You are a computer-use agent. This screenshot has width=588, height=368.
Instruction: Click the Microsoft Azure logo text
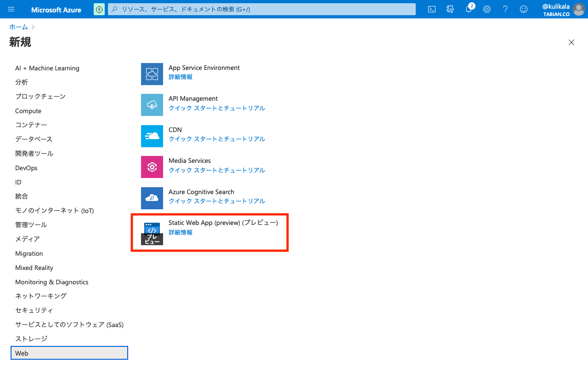coord(56,10)
